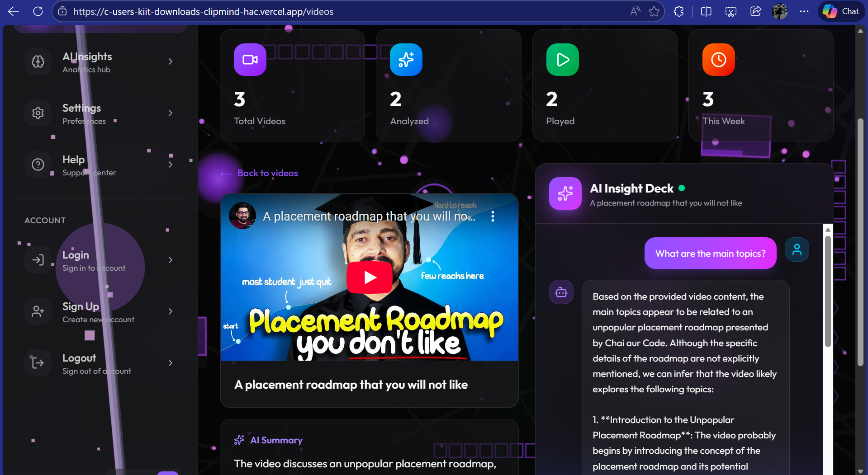Screen dimensions: 868x475
Task: Click the AI Insights brain icon
Action: [38, 61]
